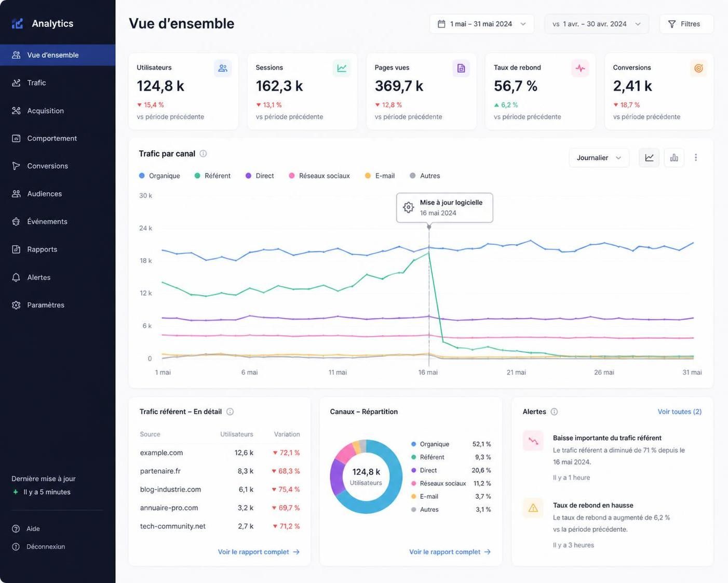The image size is (728, 583).
Task: Click the Aide question mark icon
Action: 16,528
